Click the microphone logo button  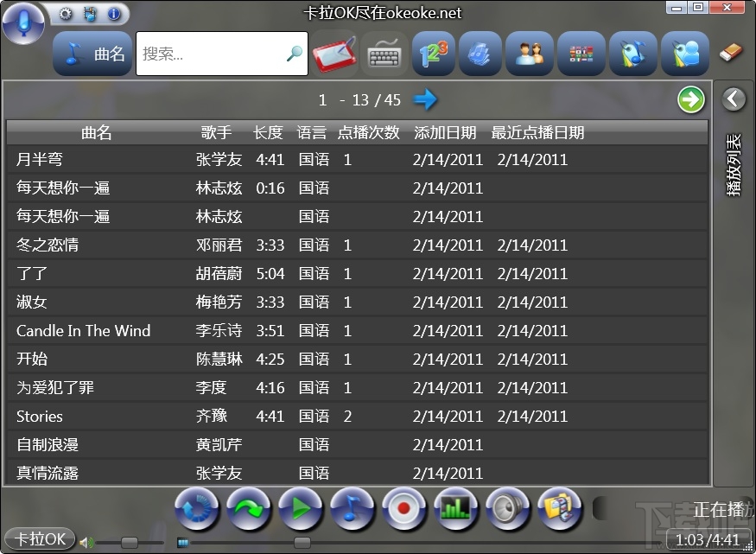coord(23,22)
